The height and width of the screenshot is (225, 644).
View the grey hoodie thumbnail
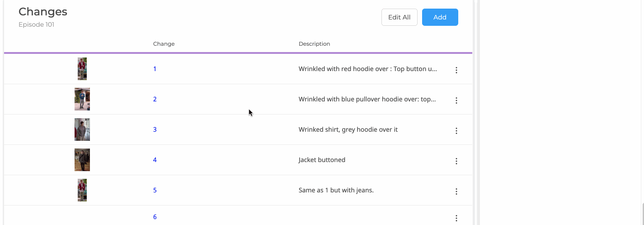[82, 129]
